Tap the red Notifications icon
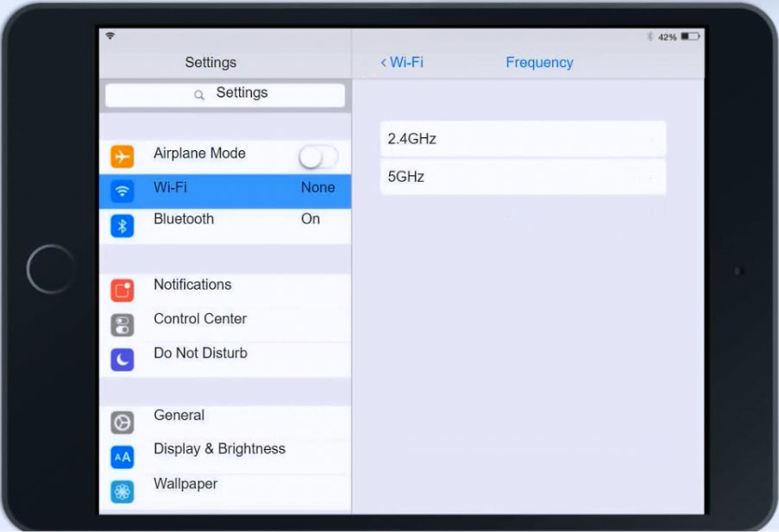This screenshot has width=779, height=532. coord(123,291)
